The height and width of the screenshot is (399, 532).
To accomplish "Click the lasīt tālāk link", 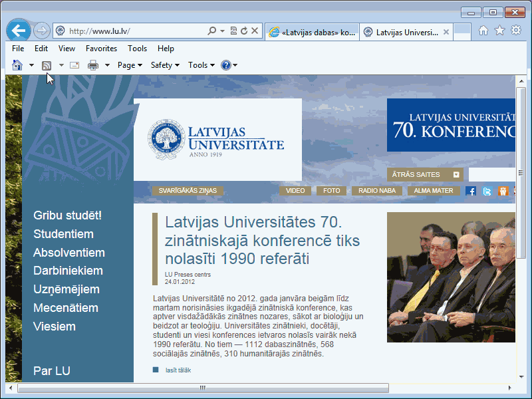I will click(x=178, y=370).
